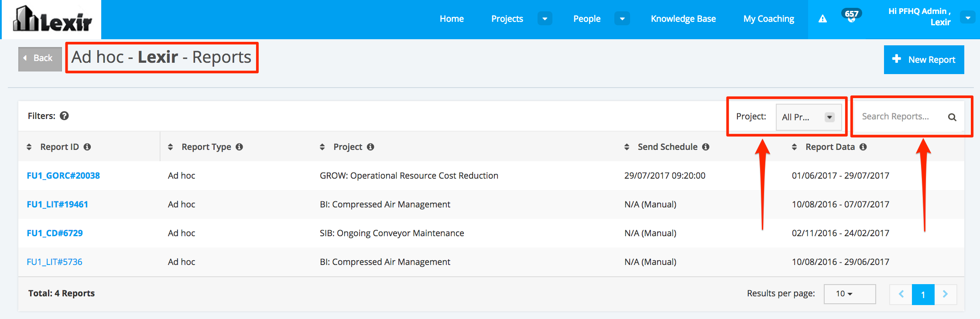Screen dimensions: 980x319
Task: Show info icon next to Report Data
Action: [x=863, y=147]
